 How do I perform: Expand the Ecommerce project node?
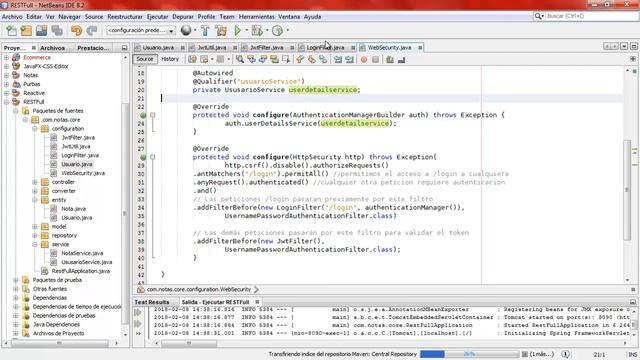(x=7, y=58)
